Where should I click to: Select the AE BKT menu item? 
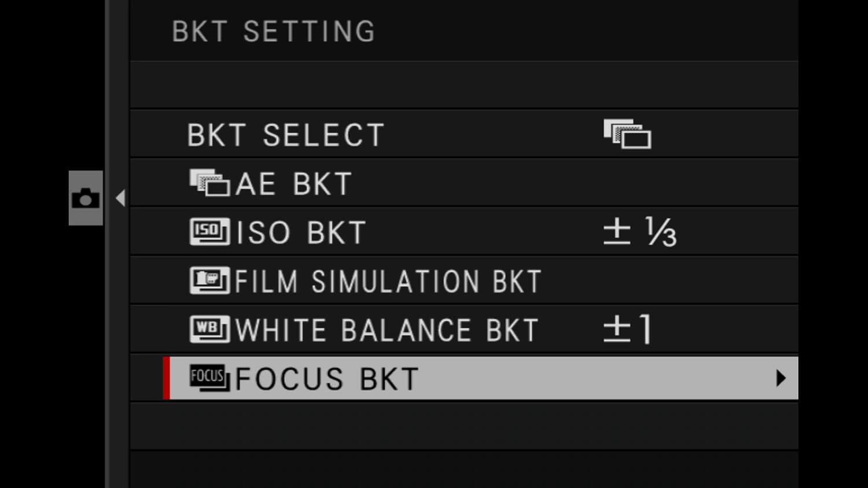[x=294, y=184]
